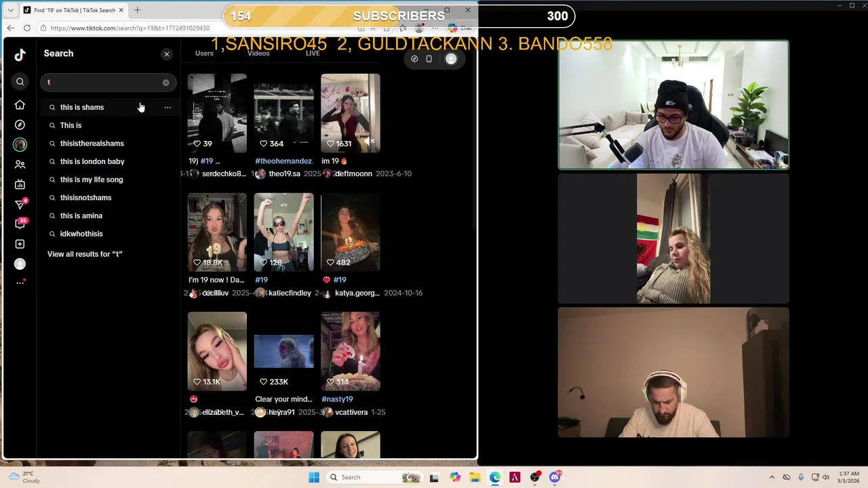
Task: Switch to the LIVE results tab
Action: pos(313,53)
